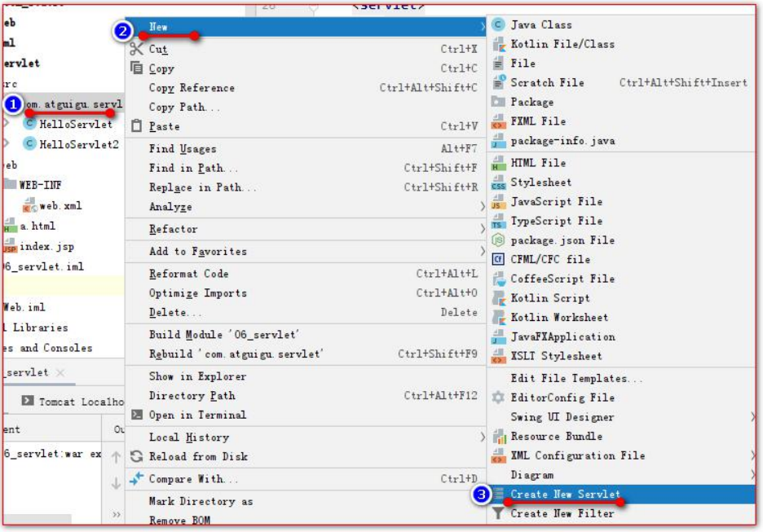Expand the Swing UI Designer submenu
The height and width of the screenshot is (532, 763).
coord(752,417)
